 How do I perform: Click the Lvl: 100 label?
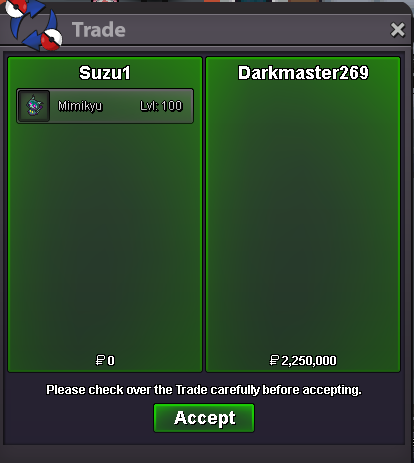coord(161,106)
